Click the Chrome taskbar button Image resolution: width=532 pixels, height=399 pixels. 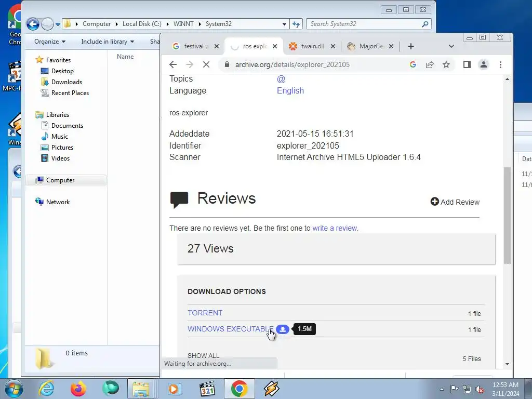(239, 389)
